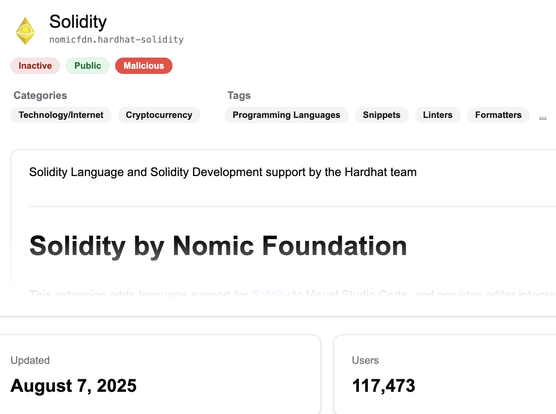The height and width of the screenshot is (414, 556).
Task: Select the Formatters tag
Action: [x=498, y=115]
